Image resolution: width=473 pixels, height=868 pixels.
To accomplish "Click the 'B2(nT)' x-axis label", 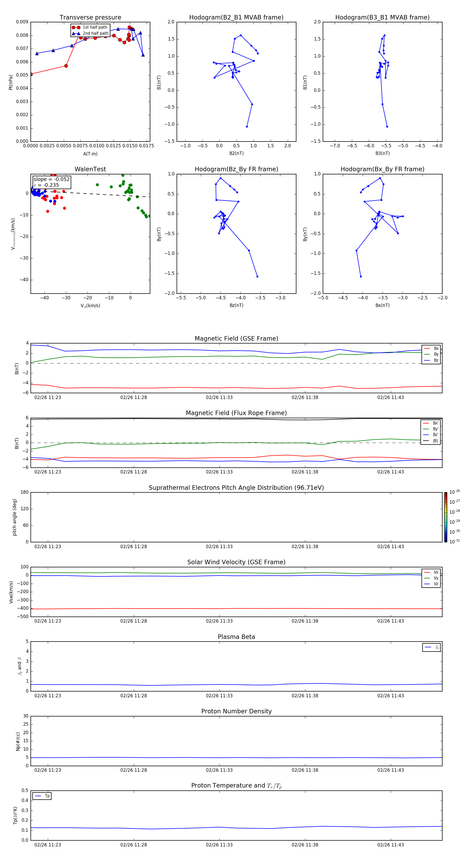I will (236, 153).
